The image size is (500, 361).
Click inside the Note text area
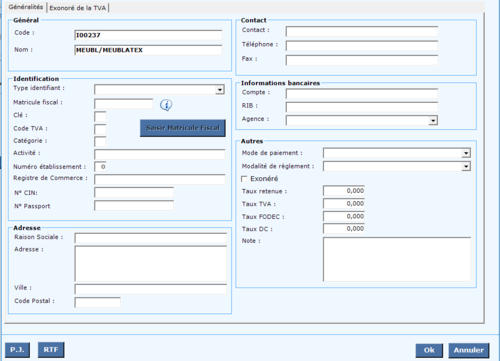tap(397, 259)
